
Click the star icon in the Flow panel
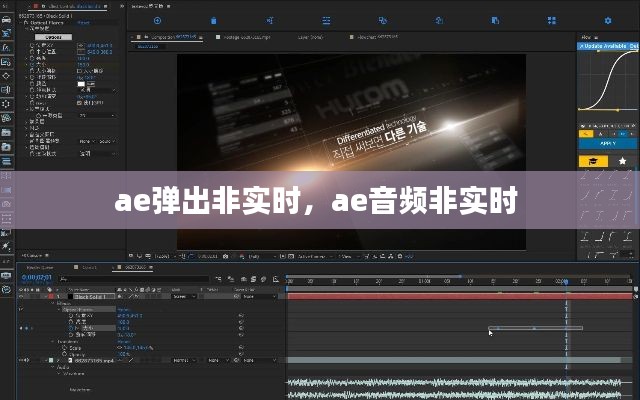pyautogui.click(x=623, y=162)
